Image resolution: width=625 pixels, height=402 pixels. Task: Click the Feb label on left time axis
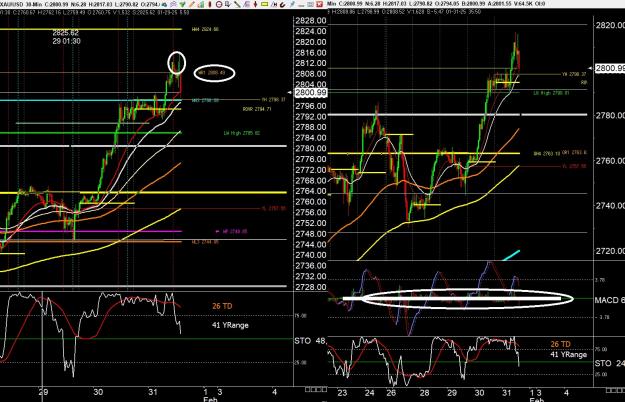[210, 399]
